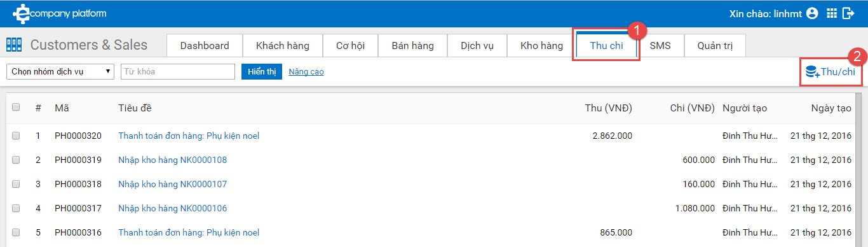868x247 pixels.
Task: Click the amount 160.000
Action: point(699,184)
